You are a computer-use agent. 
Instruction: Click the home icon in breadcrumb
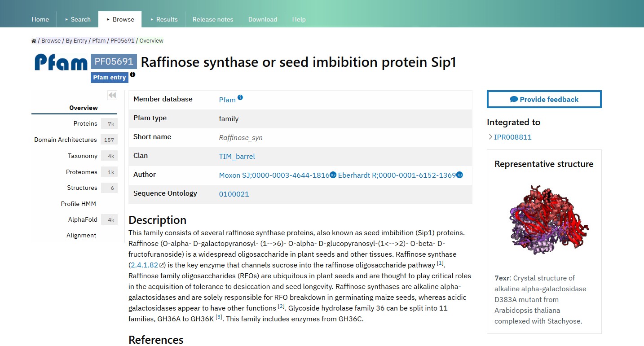[x=34, y=41]
